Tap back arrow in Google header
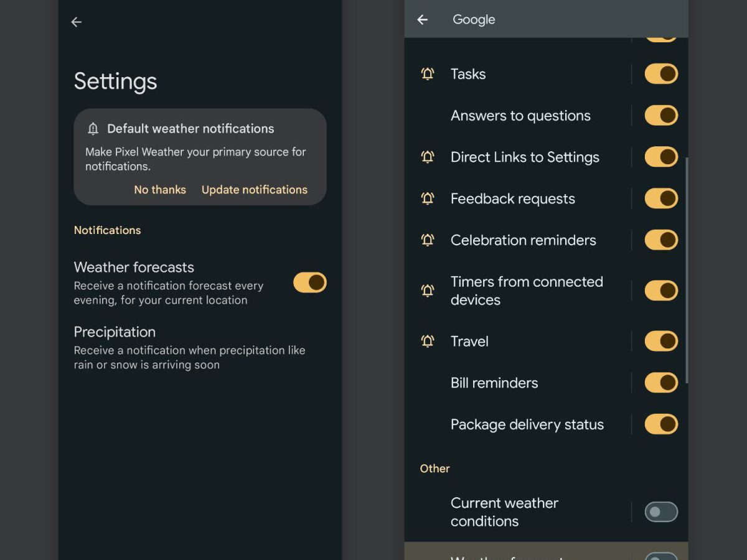The image size is (747, 560). coord(423,20)
